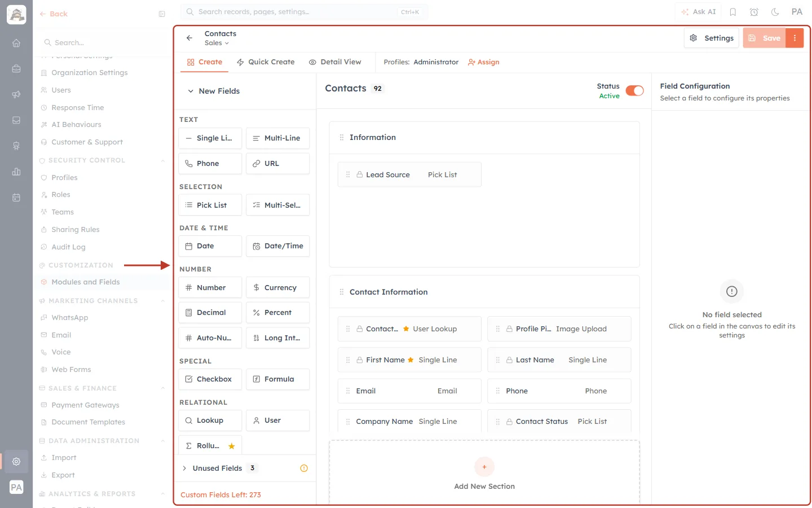812x508 pixels.
Task: Toggle the Contacts Status Active switch
Action: [x=635, y=91]
